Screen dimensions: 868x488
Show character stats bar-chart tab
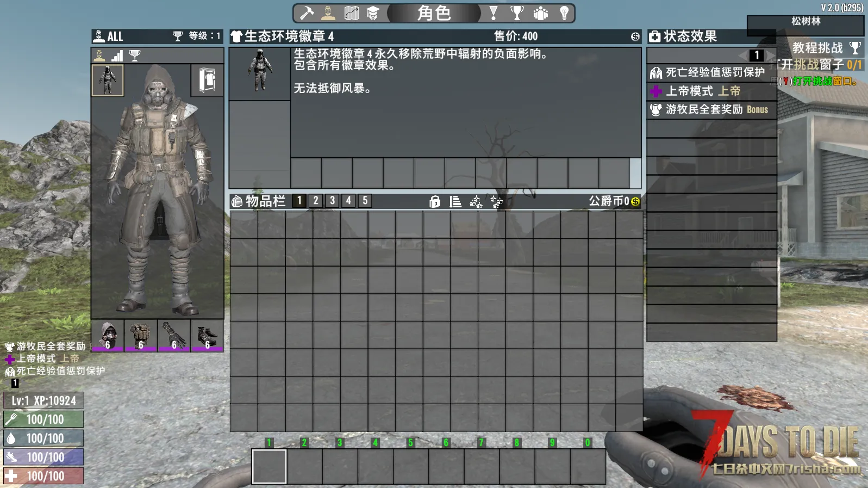coord(117,55)
